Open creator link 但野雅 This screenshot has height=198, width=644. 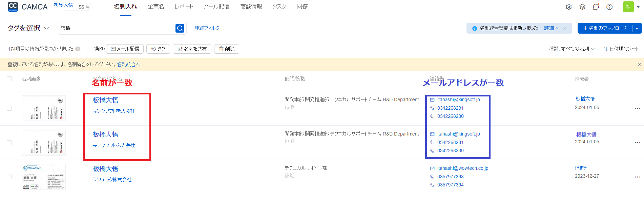tap(582, 168)
